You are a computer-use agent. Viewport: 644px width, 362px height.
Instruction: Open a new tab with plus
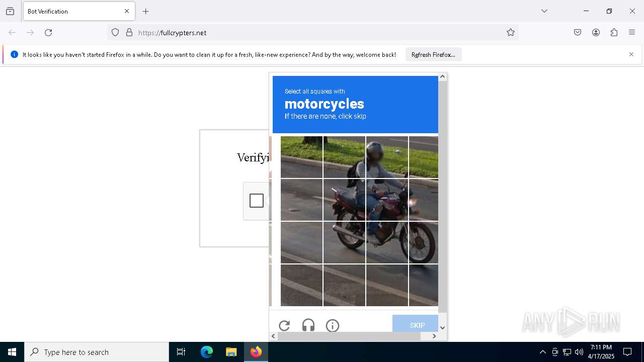[146, 11]
